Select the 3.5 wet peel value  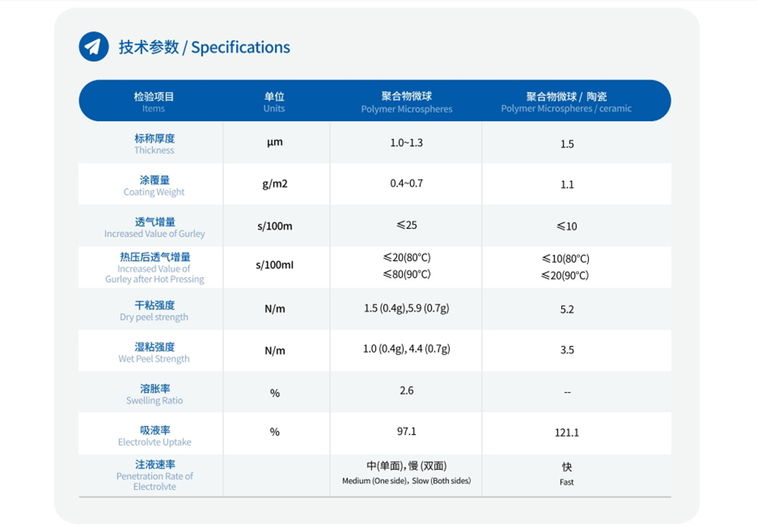[567, 350]
